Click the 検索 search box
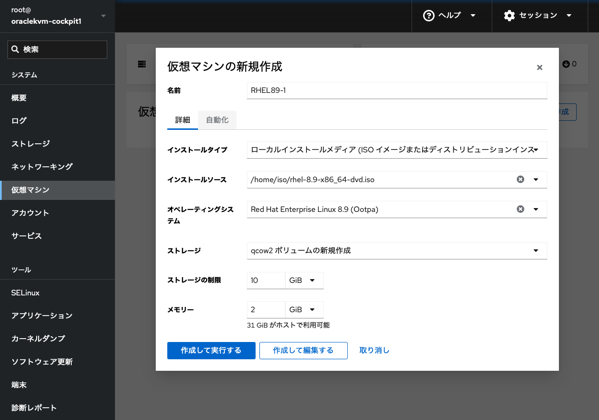Screen dimensions: 599x420 point(57,49)
